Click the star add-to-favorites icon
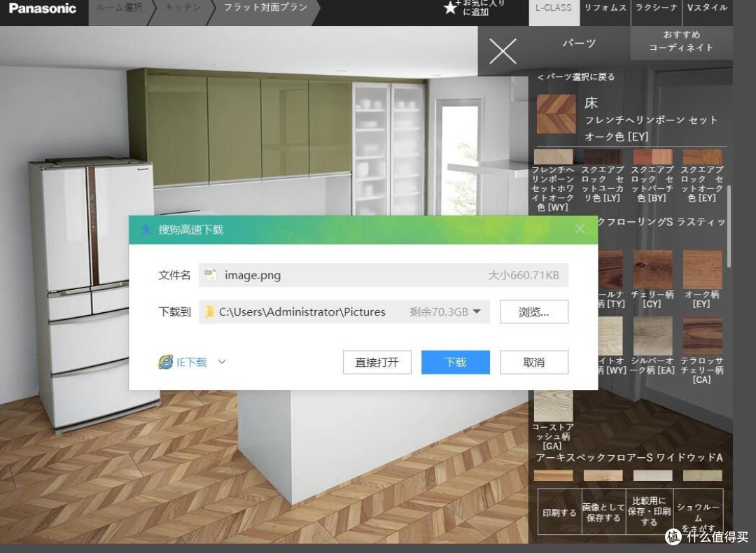This screenshot has width=756, height=553. pos(451,8)
